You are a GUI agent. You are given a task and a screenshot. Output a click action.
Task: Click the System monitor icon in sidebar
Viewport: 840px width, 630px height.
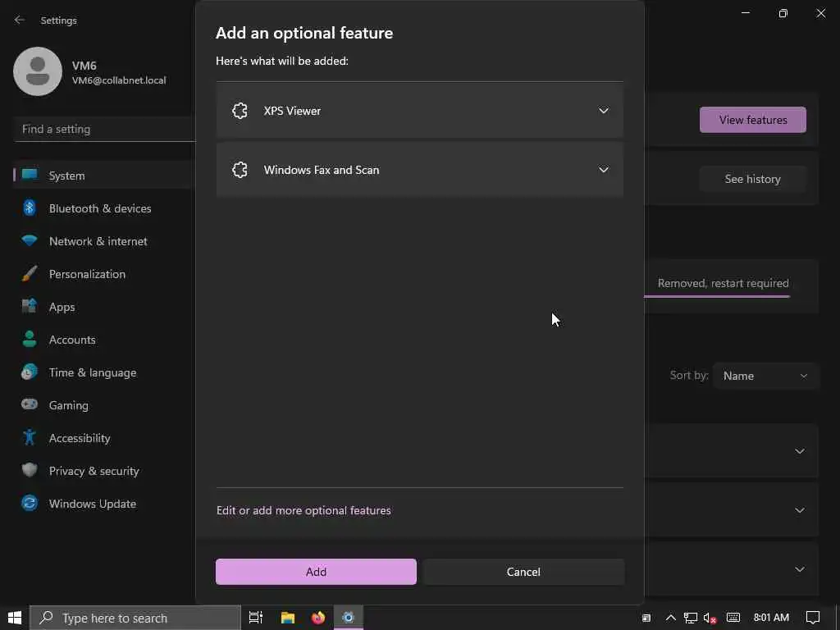[30, 175]
